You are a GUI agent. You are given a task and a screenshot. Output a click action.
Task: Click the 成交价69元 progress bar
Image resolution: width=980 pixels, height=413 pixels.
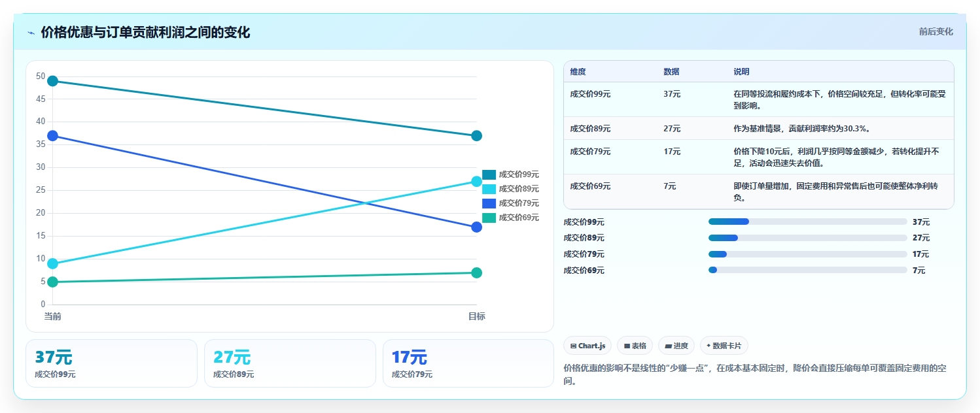(x=807, y=270)
